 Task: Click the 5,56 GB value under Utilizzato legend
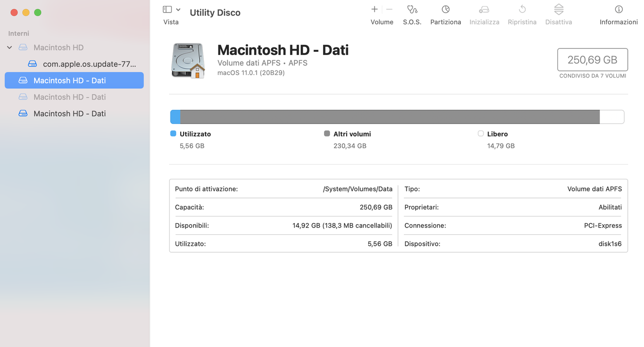point(192,146)
